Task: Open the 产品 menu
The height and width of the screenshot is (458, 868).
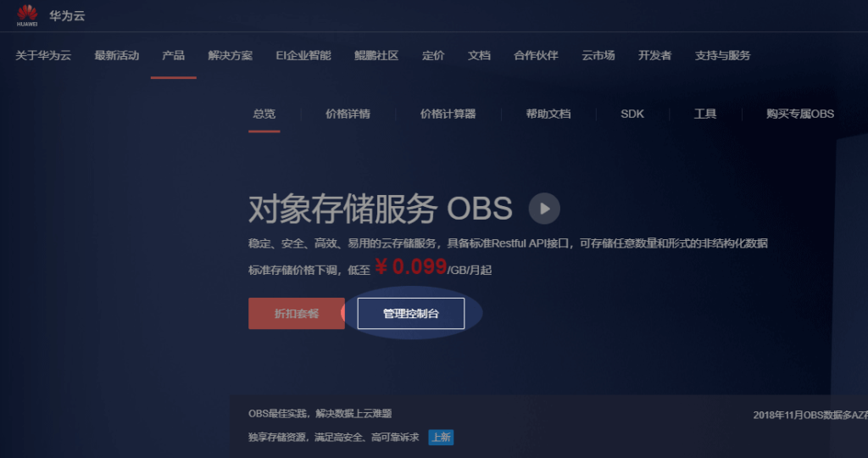Action: point(173,56)
